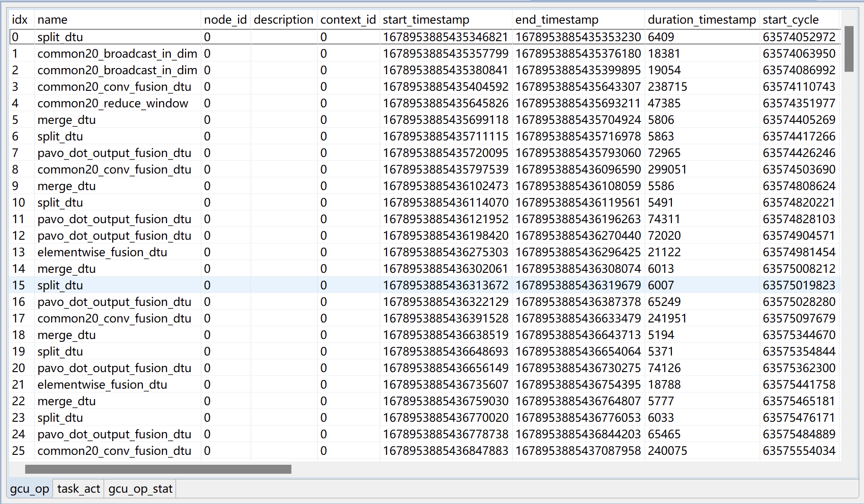Viewport: 864px width, 504px height.
Task: Switch to the gcu_op tab
Action: click(29, 488)
